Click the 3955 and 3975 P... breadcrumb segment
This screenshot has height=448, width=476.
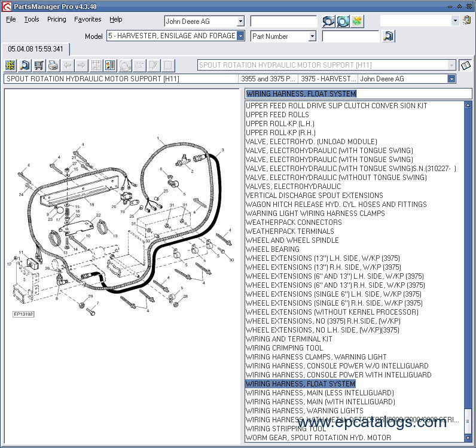(268, 79)
